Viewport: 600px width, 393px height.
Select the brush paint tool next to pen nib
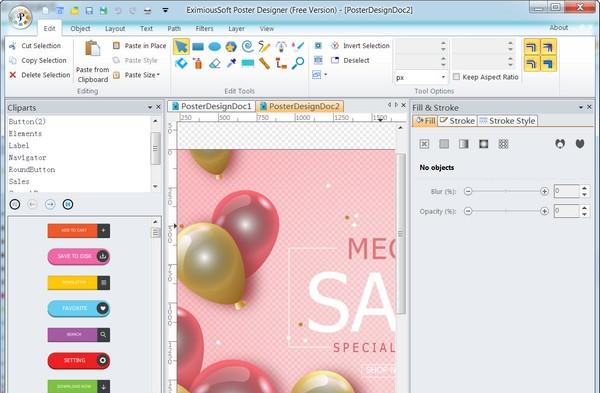coord(298,46)
